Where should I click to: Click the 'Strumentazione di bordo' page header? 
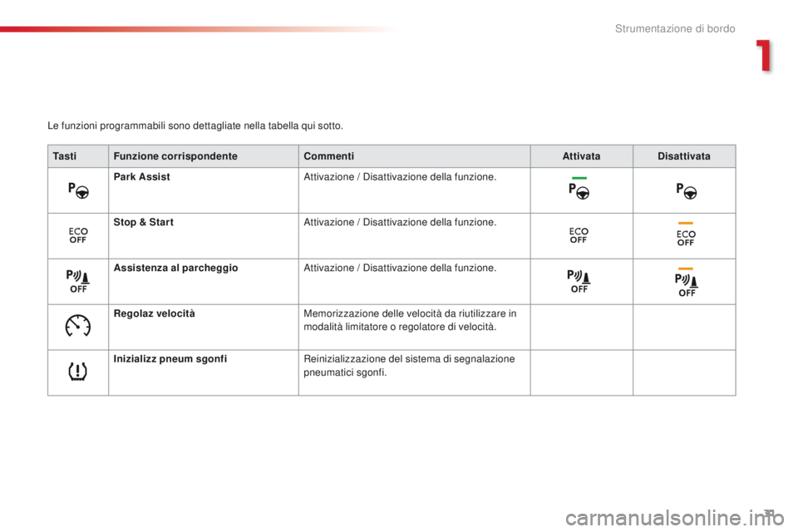pos(675,28)
